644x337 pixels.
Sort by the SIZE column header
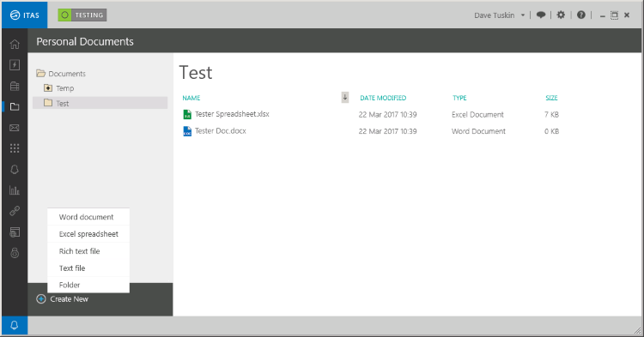pyautogui.click(x=551, y=98)
